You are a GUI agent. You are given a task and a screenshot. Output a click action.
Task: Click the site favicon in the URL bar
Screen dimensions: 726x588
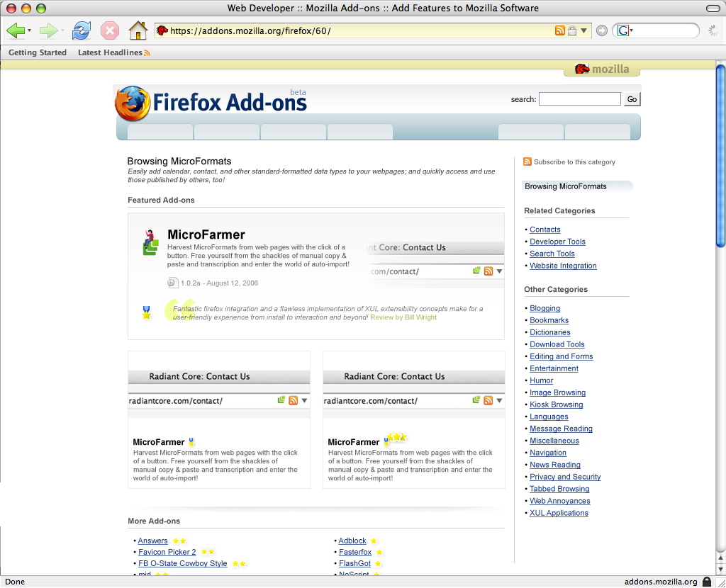click(x=162, y=30)
